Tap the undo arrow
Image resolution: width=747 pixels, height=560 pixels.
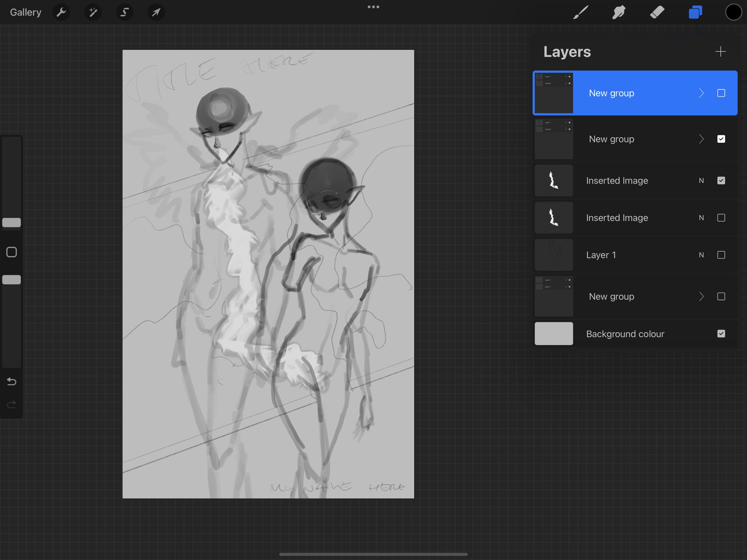tap(12, 382)
